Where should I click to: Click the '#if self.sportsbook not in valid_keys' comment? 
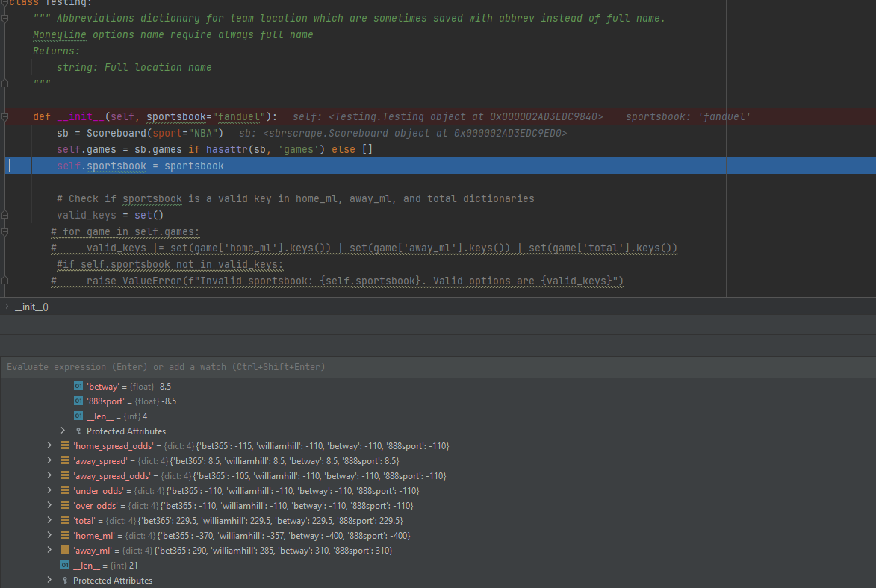coord(170,264)
